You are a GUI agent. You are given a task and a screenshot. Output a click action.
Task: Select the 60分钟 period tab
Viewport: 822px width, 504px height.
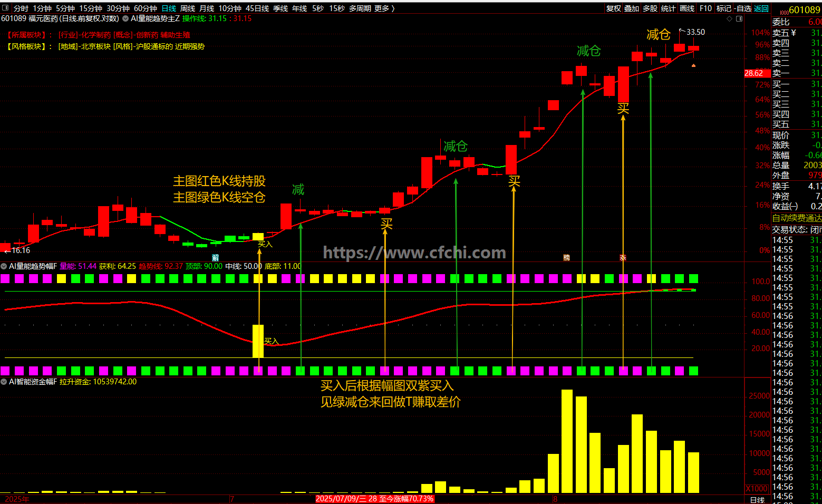coord(146,8)
